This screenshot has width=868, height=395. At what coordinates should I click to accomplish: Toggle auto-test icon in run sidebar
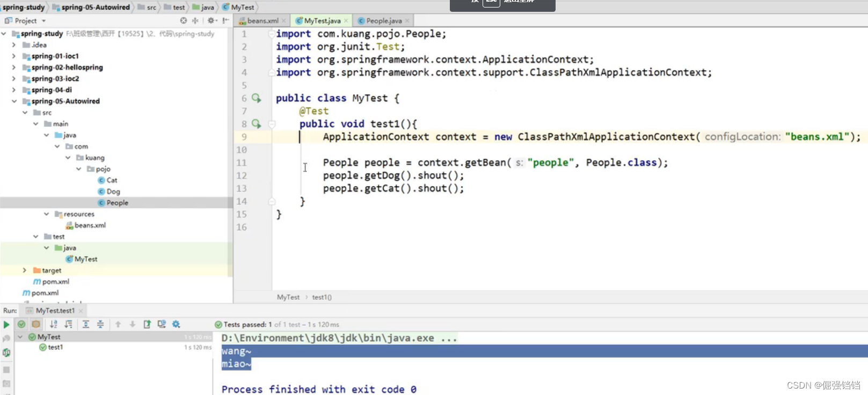pyautogui.click(x=6, y=353)
